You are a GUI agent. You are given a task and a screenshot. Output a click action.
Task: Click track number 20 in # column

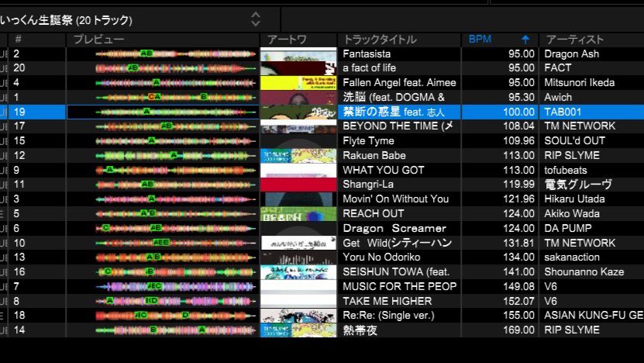(x=19, y=67)
